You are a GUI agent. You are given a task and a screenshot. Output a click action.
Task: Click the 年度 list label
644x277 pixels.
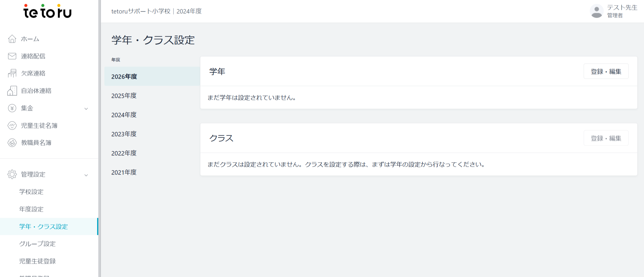tap(116, 60)
